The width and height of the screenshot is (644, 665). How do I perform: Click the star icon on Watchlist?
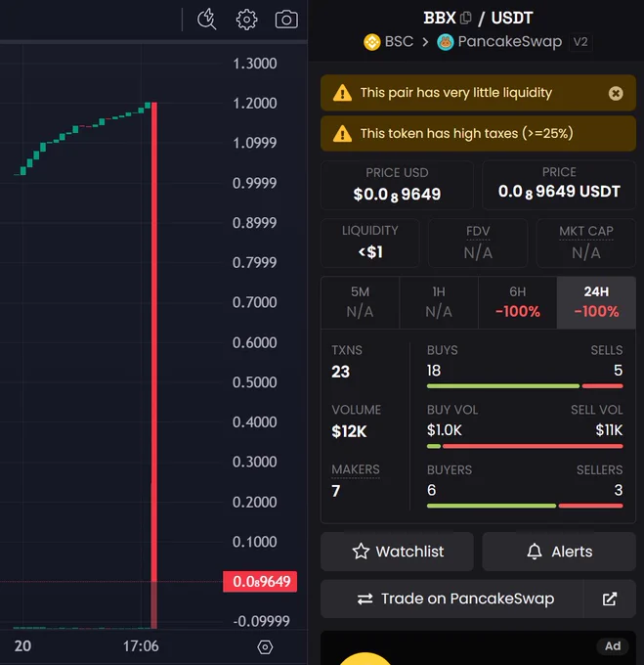(x=361, y=552)
